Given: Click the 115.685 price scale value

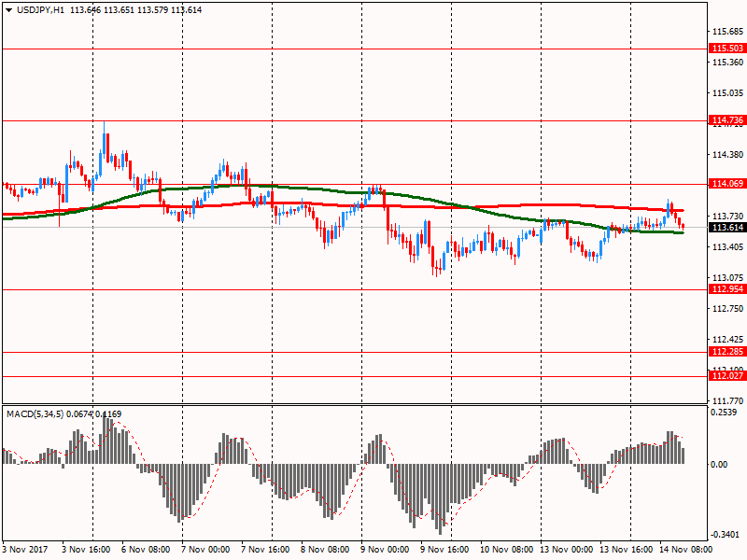Looking at the screenshot, I should (727, 32).
